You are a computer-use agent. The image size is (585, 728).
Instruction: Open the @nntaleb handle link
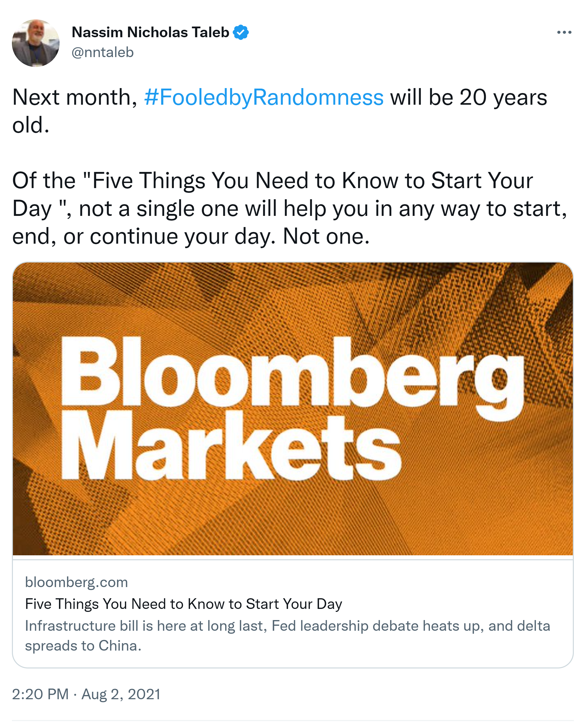(x=103, y=52)
